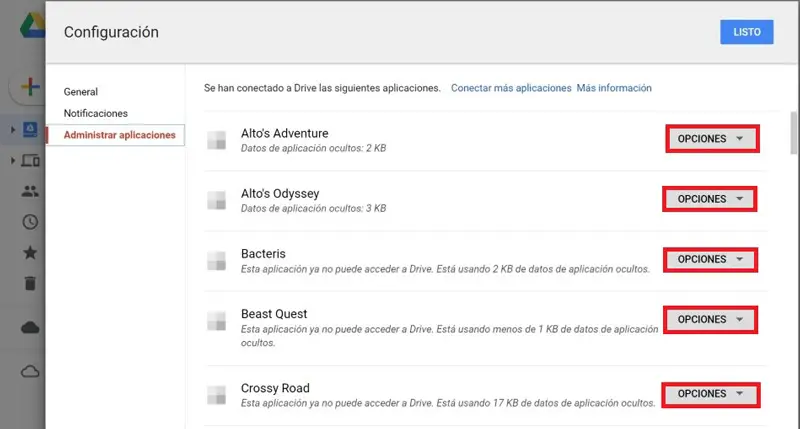The width and height of the screenshot is (800, 429).
Task: Click the Beast Quest app name
Action: click(x=274, y=314)
